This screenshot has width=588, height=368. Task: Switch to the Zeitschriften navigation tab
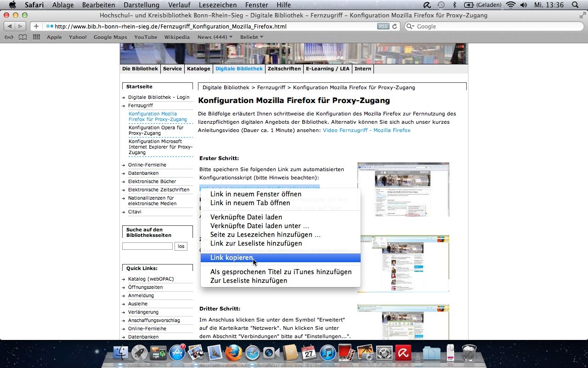coord(284,69)
